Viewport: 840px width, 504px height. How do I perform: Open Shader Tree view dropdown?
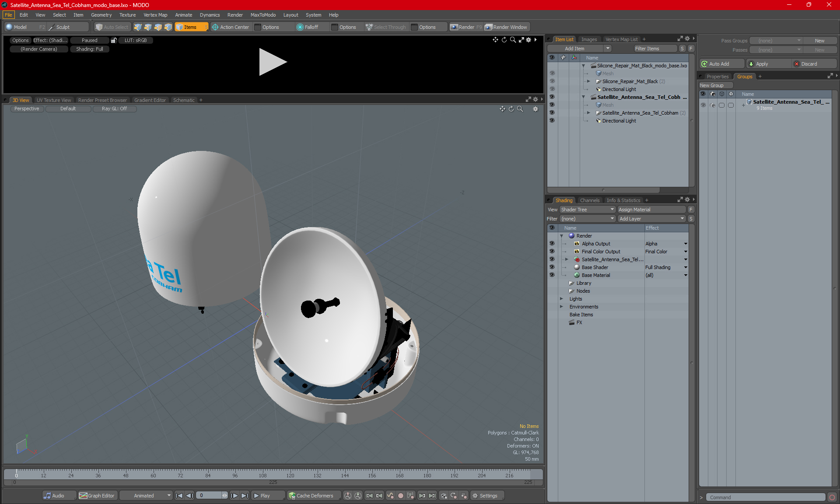click(588, 210)
